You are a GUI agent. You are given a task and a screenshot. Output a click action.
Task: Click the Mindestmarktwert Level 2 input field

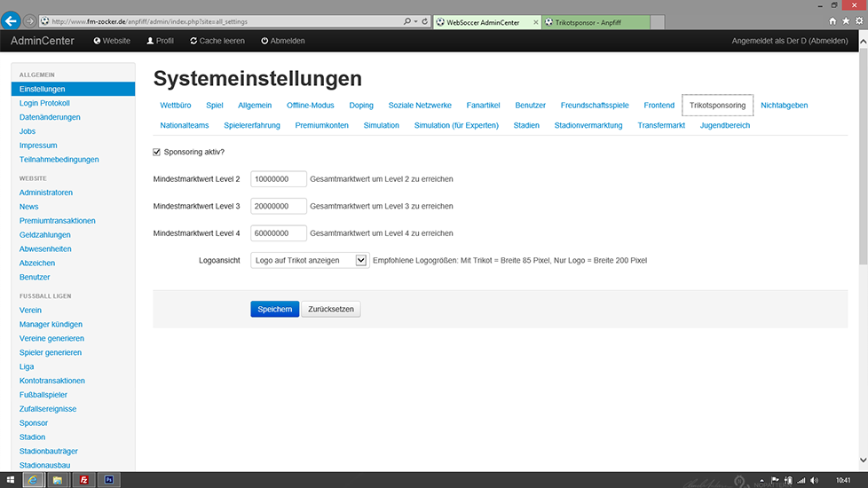279,179
